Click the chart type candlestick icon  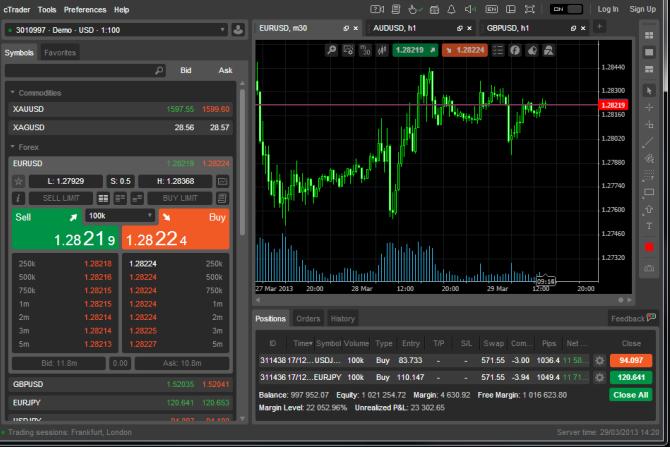coord(382,50)
